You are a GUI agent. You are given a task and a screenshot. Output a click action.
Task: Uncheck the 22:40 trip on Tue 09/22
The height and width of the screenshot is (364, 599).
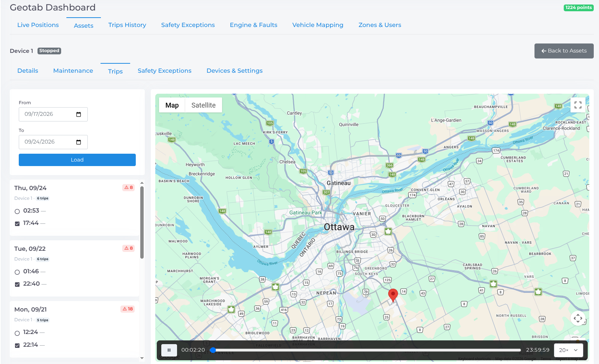[17, 285]
